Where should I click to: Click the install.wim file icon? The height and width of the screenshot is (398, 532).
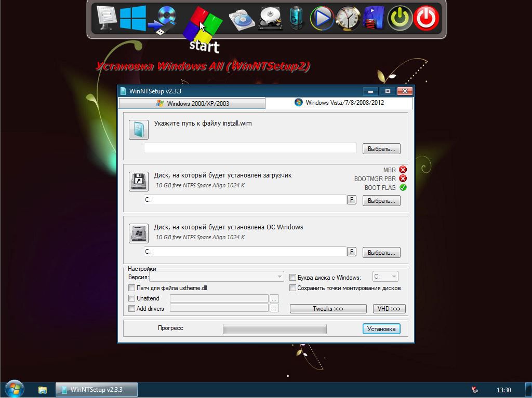click(138, 130)
